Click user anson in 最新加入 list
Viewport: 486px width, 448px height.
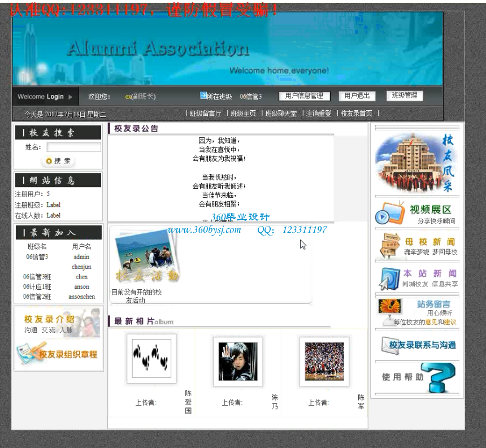81,286
